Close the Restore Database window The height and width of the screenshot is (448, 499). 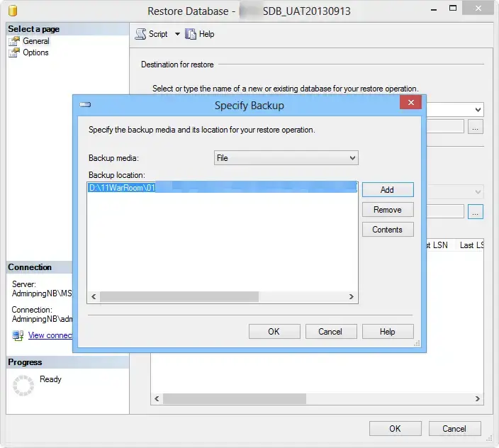click(x=478, y=9)
